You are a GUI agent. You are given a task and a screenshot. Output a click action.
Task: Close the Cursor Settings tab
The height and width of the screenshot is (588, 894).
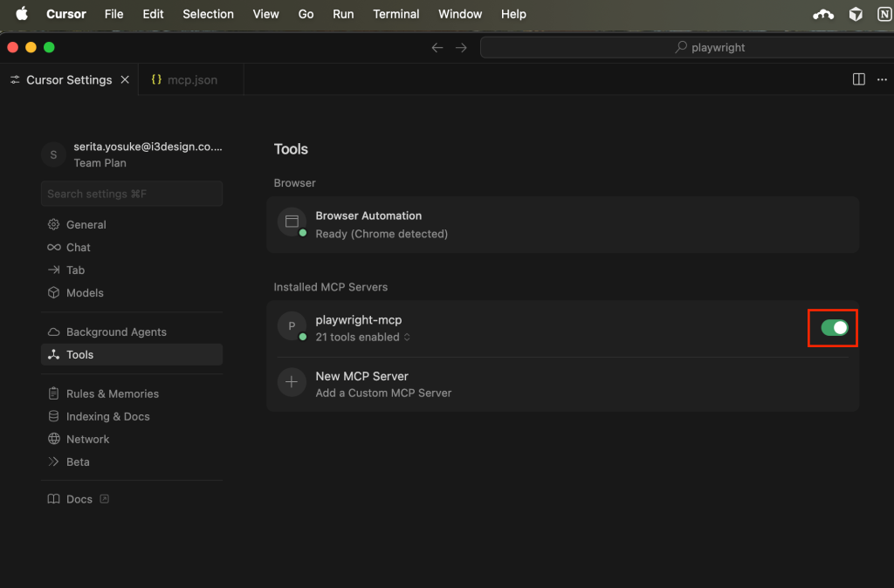[x=125, y=79]
